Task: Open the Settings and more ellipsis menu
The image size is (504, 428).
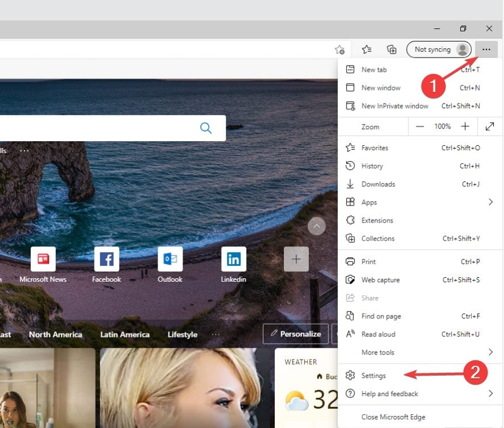Action: [486, 50]
